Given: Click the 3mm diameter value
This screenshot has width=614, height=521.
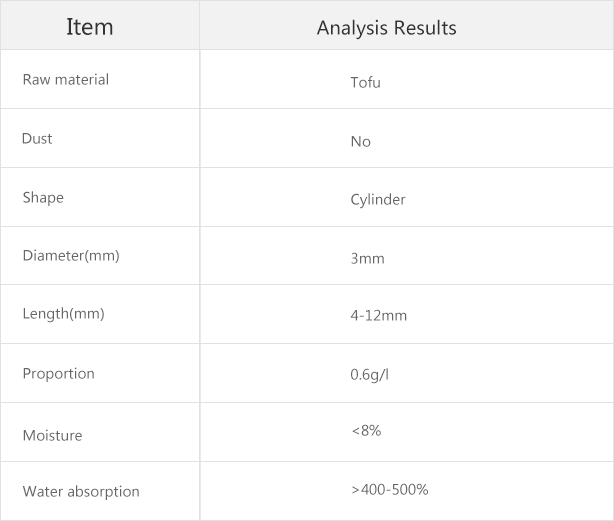Looking at the screenshot, I should tap(367, 258).
